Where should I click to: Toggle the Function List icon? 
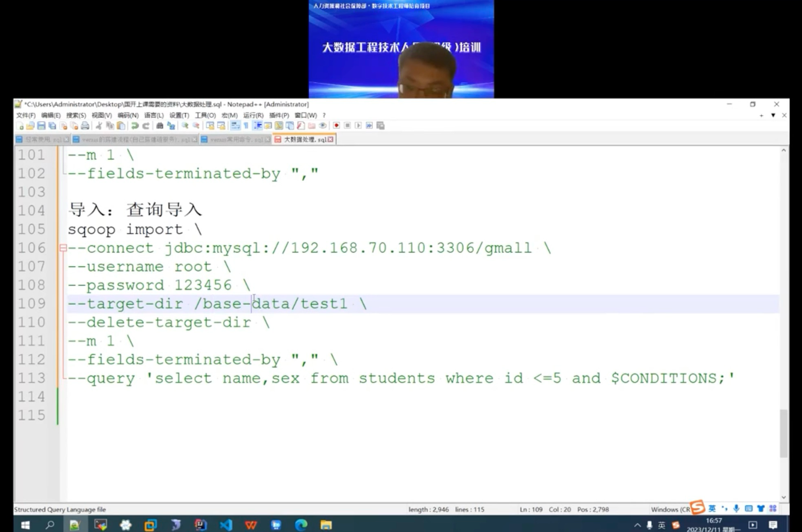coord(301,126)
